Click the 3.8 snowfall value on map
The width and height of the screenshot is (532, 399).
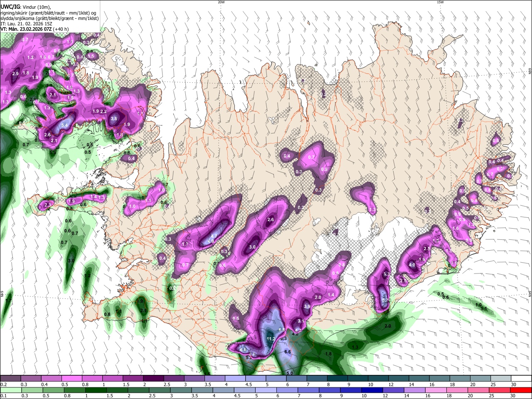[x=114, y=118]
